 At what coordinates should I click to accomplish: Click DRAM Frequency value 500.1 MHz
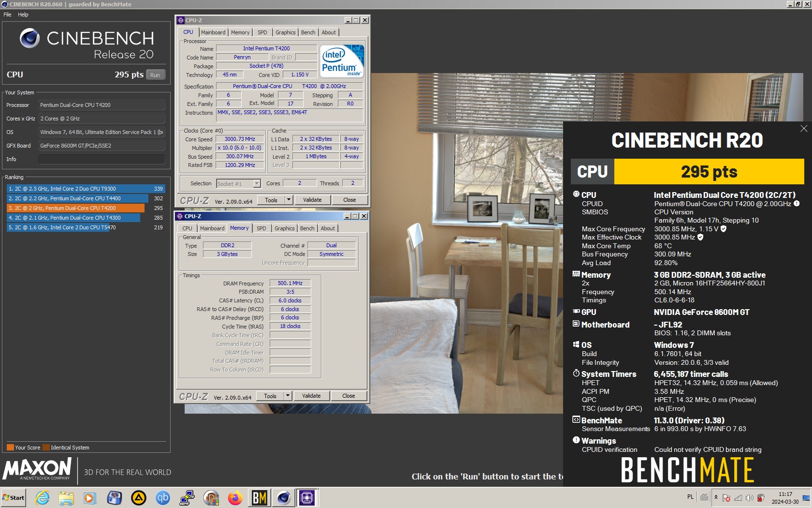290,284
